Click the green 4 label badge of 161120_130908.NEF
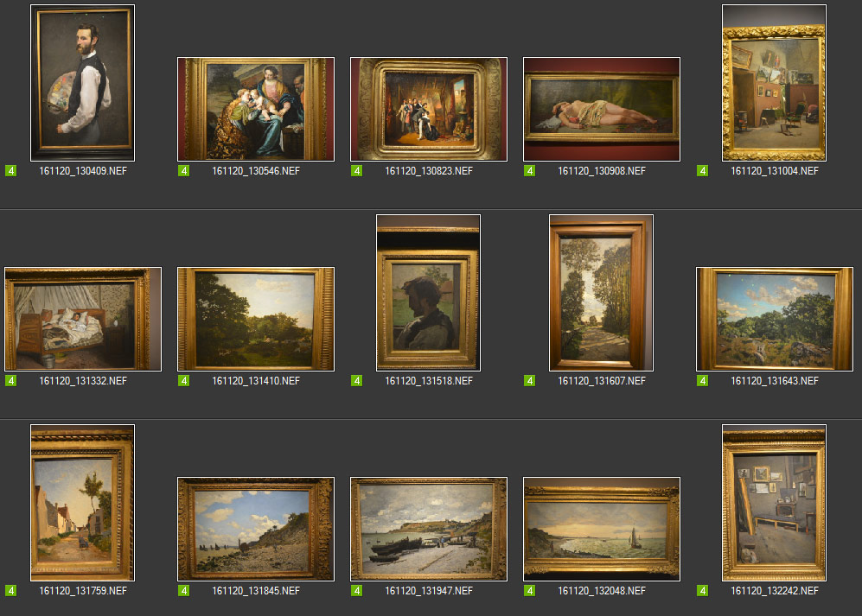Image resolution: width=862 pixels, height=616 pixels. [529, 171]
